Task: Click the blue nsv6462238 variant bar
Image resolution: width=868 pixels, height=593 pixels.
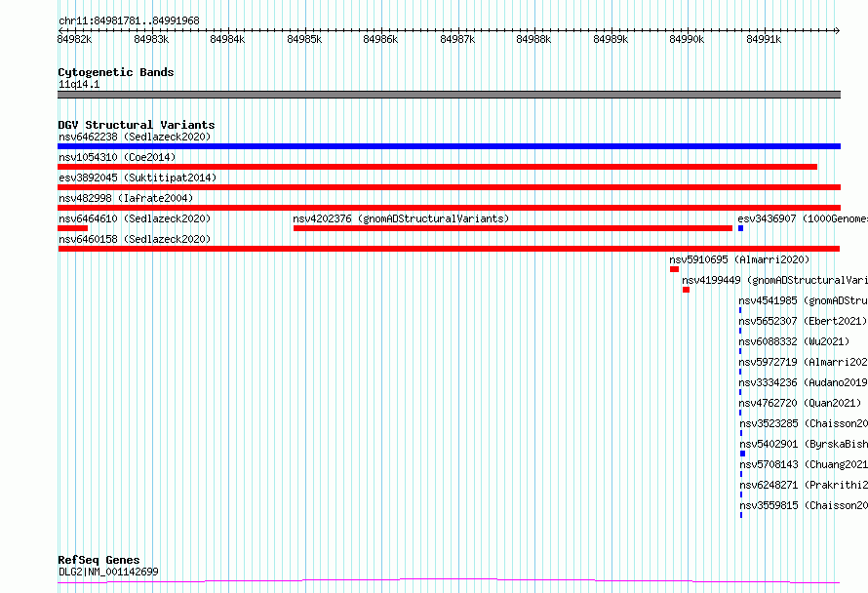Action: (449, 146)
